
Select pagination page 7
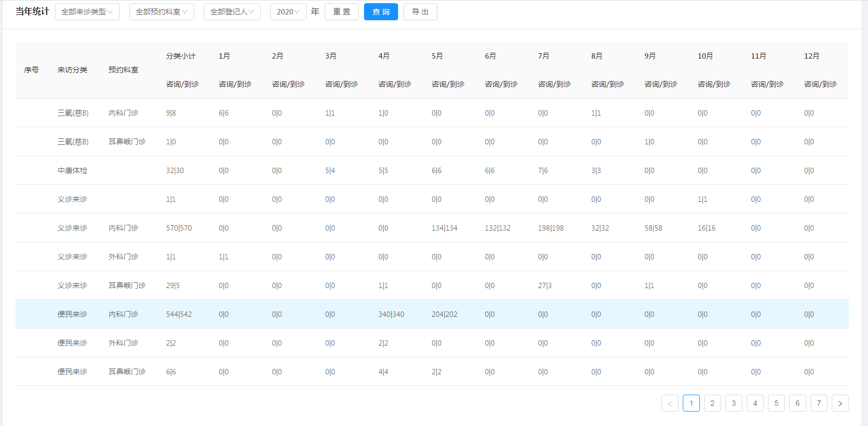pos(819,403)
